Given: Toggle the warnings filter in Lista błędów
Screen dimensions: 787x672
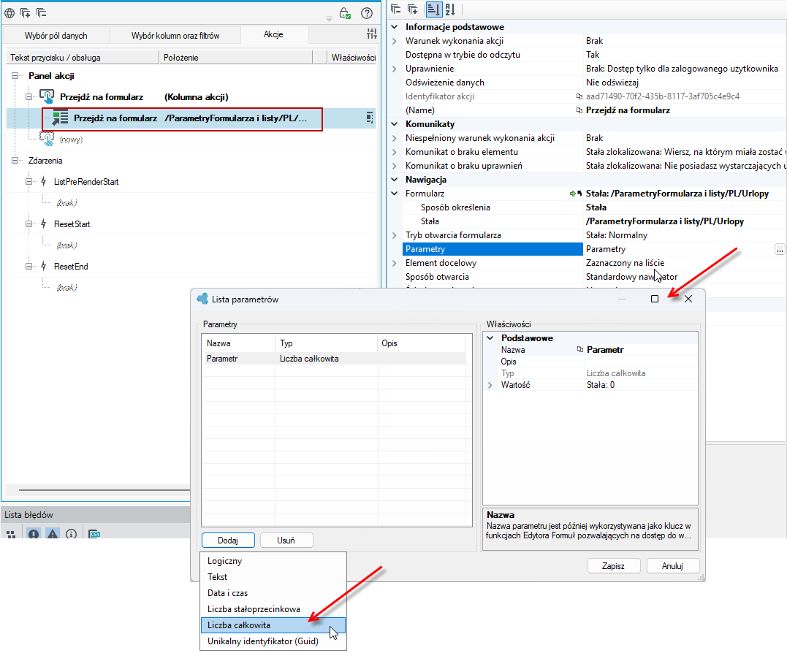Looking at the screenshot, I should tap(53, 534).
